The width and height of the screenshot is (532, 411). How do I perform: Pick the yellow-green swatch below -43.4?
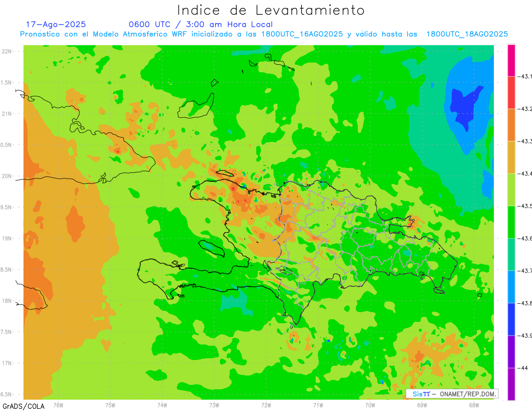(x=511, y=190)
